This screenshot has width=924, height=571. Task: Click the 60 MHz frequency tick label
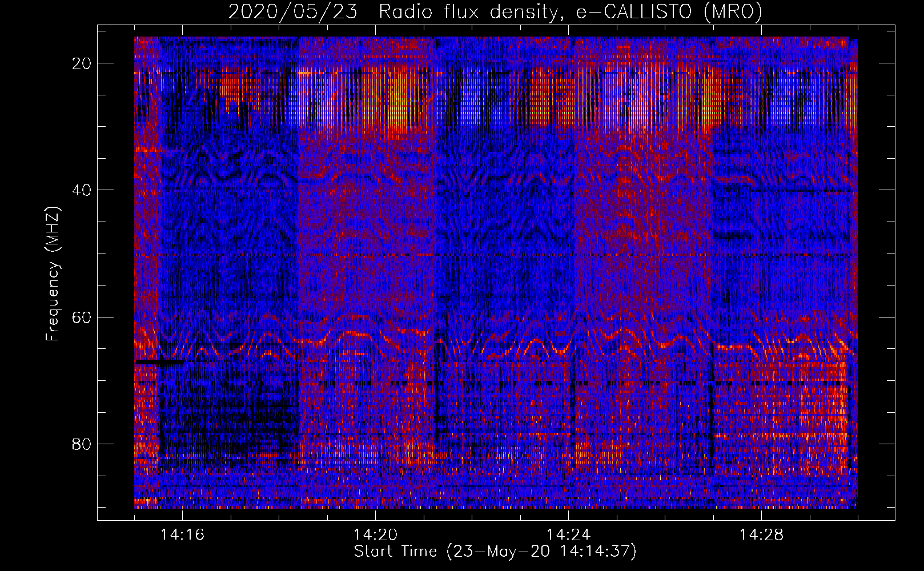pos(82,317)
